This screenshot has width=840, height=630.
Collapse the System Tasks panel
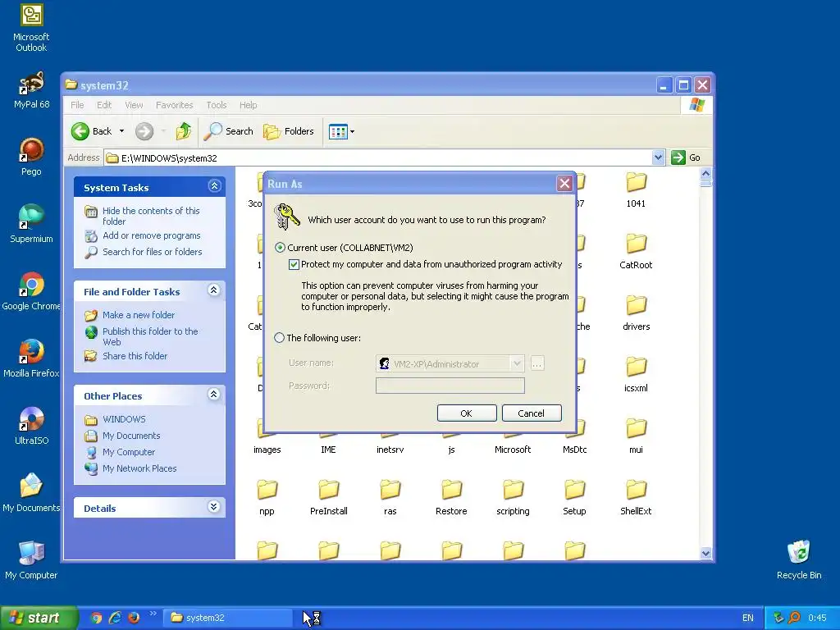tap(214, 186)
